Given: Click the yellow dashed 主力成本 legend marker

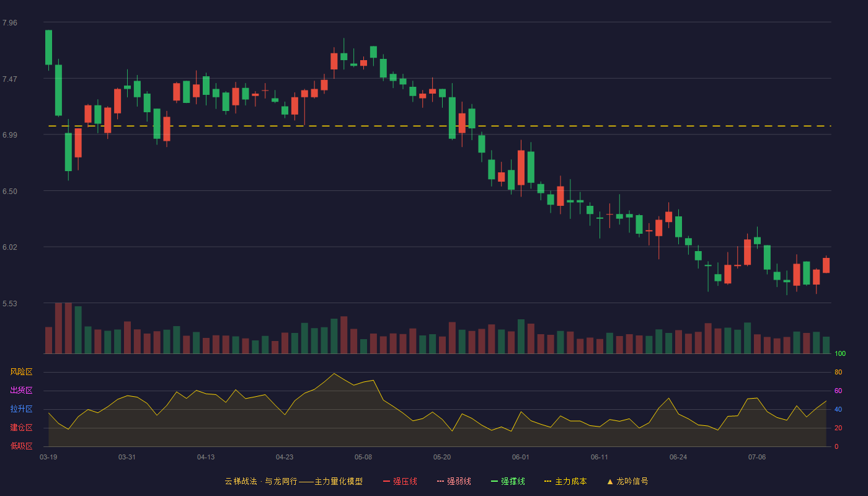Looking at the screenshot, I should point(547,481).
